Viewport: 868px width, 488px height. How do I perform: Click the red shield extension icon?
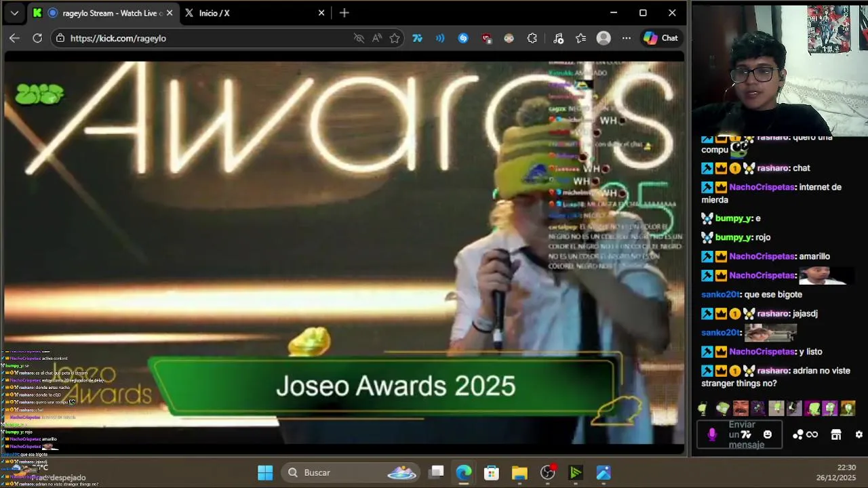click(x=486, y=38)
